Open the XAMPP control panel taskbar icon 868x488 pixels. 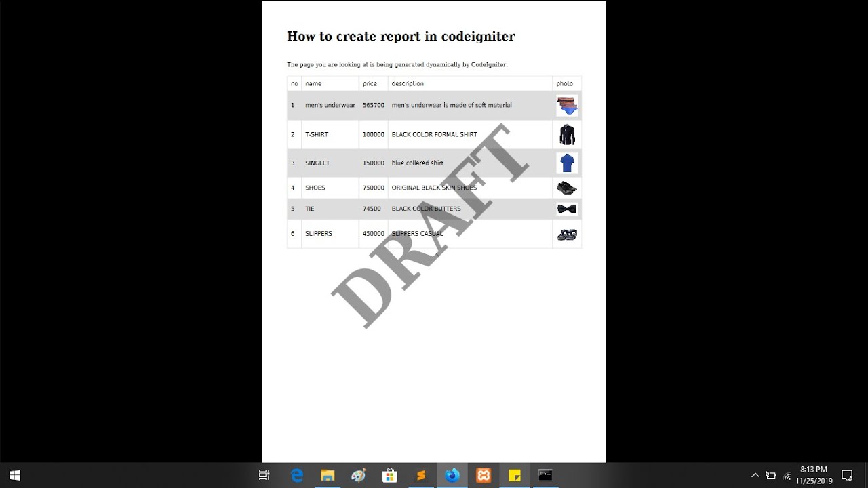484,475
